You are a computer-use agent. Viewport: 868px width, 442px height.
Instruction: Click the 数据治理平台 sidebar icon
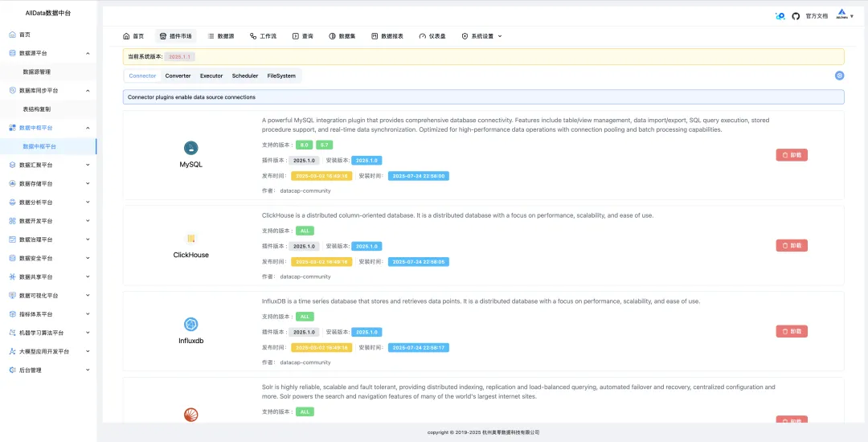pyautogui.click(x=12, y=239)
